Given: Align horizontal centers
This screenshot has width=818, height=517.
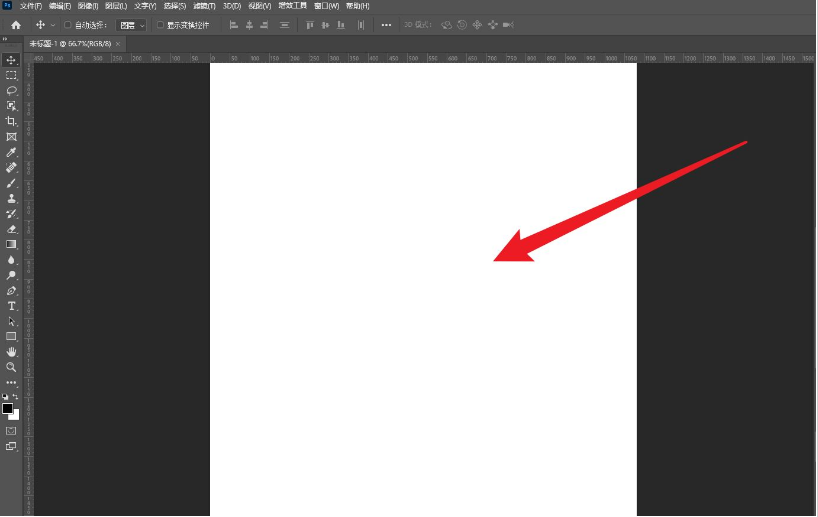Looking at the screenshot, I should click(x=249, y=25).
